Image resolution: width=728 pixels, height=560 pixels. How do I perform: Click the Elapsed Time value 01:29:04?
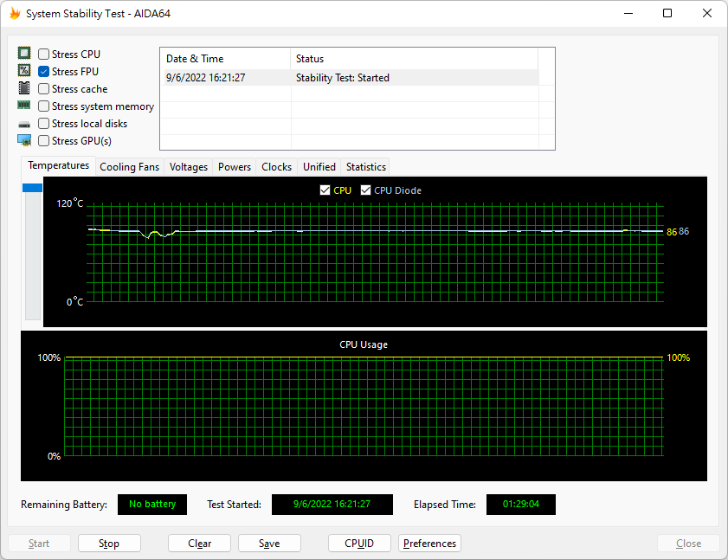pyautogui.click(x=521, y=505)
